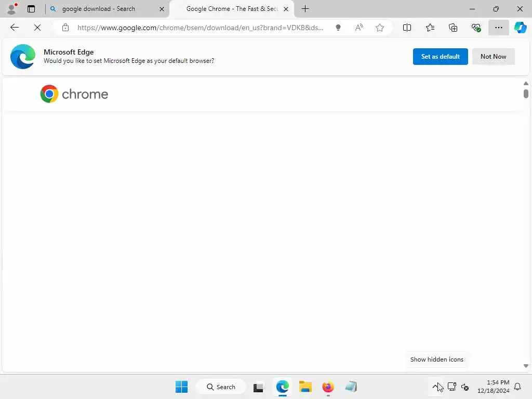Open Browser essentials heart icon
Image resolution: width=532 pixels, height=399 pixels.
click(476, 28)
